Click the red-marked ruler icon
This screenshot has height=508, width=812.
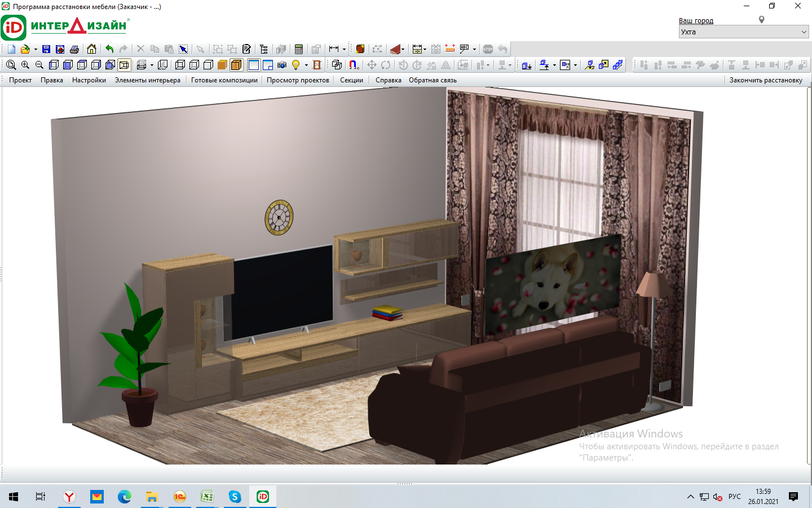[450, 49]
